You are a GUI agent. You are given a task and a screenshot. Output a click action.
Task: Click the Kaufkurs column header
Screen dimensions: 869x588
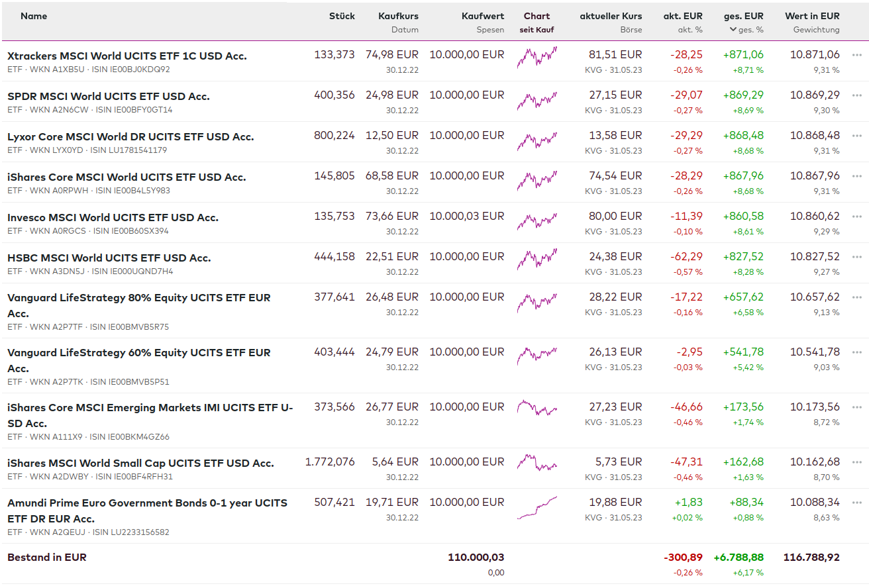tap(398, 16)
